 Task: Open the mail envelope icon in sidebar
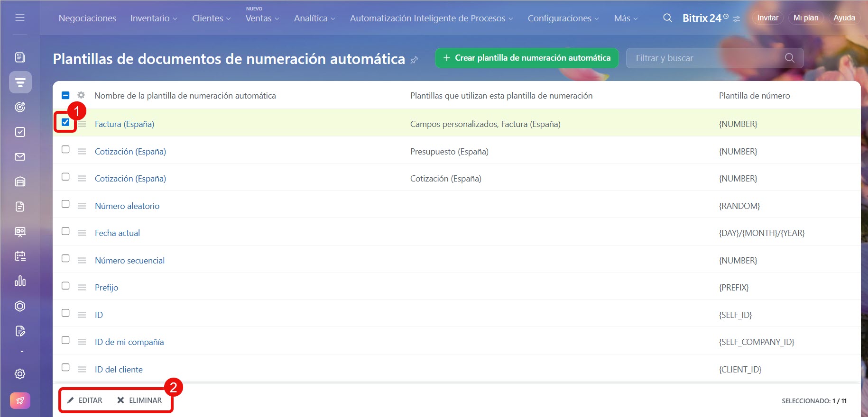coord(20,157)
